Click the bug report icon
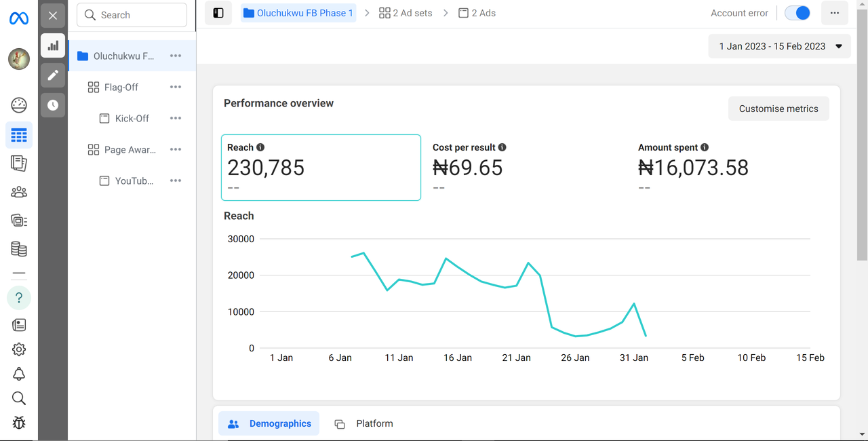The height and width of the screenshot is (441, 868). click(x=19, y=423)
